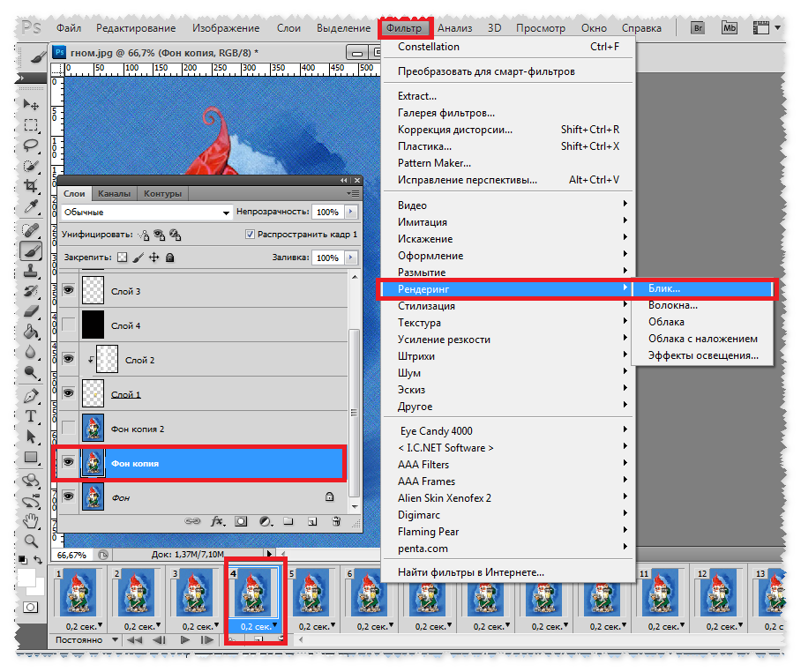Select the Hand tool
801x672 pixels.
[x=31, y=521]
